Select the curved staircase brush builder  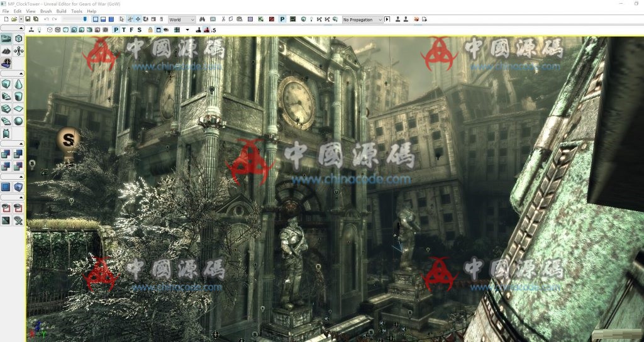6,96
